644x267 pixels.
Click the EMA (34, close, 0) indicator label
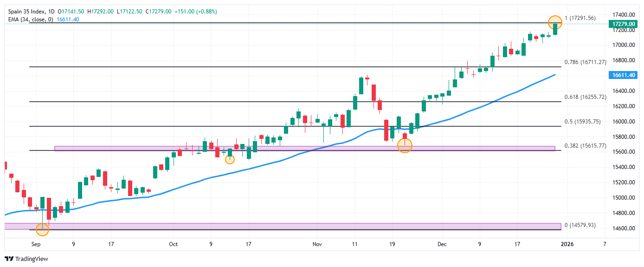[x=30, y=19]
